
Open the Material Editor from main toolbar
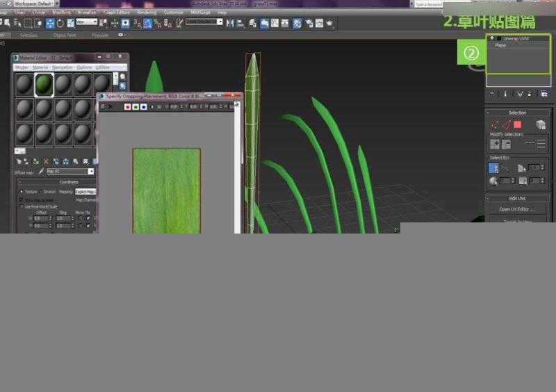tap(297, 24)
